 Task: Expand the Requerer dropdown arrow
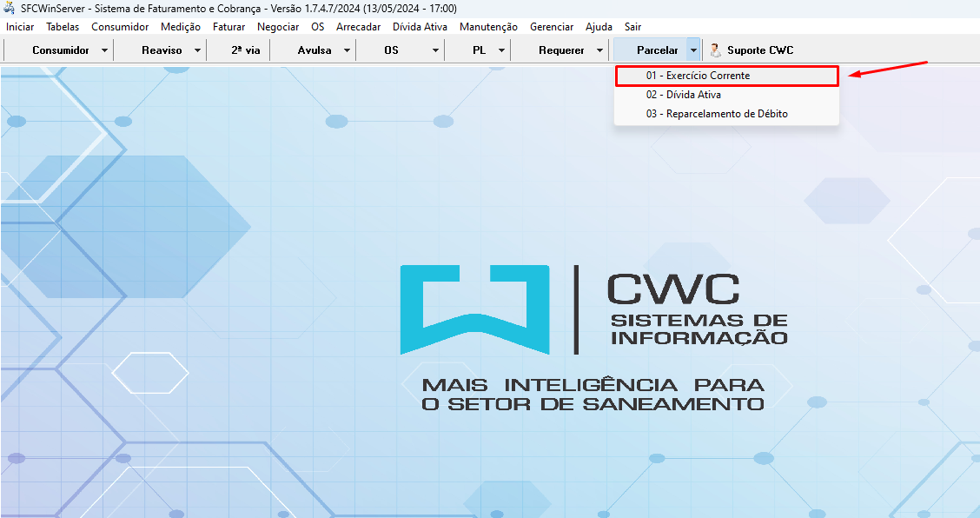(599, 50)
